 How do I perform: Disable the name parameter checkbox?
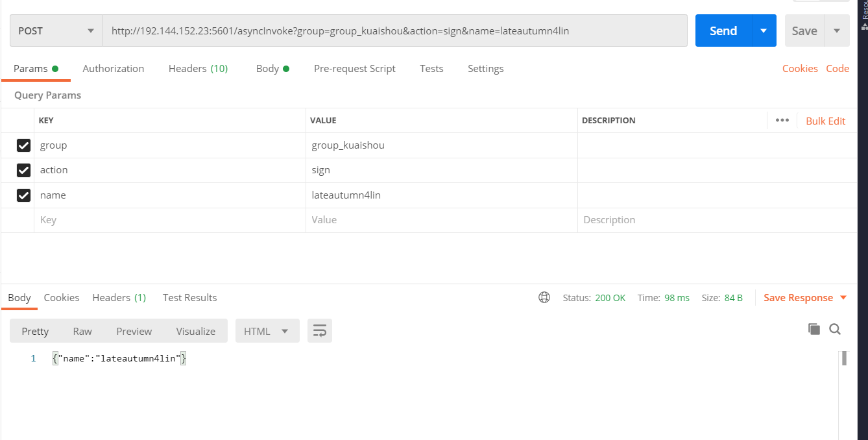[23, 195]
